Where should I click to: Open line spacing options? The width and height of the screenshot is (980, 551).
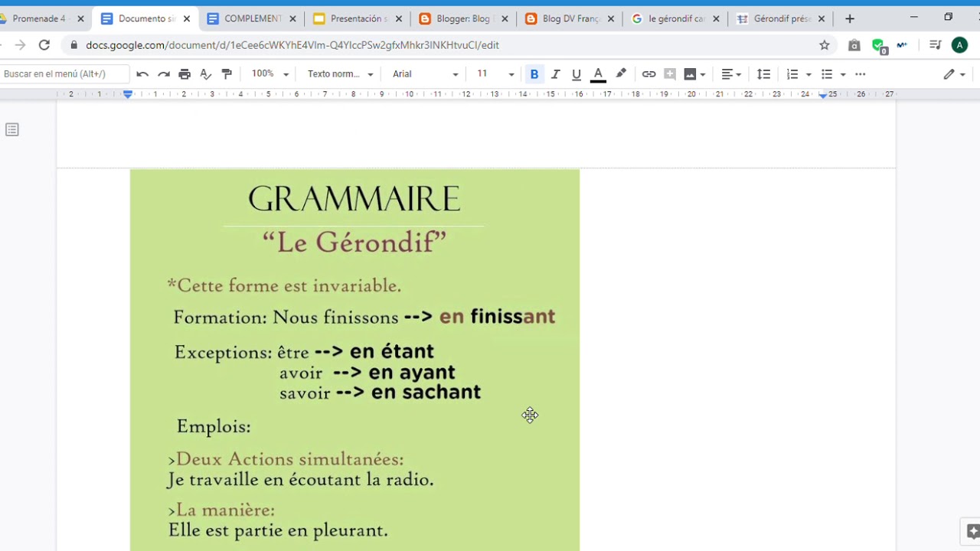click(x=763, y=74)
